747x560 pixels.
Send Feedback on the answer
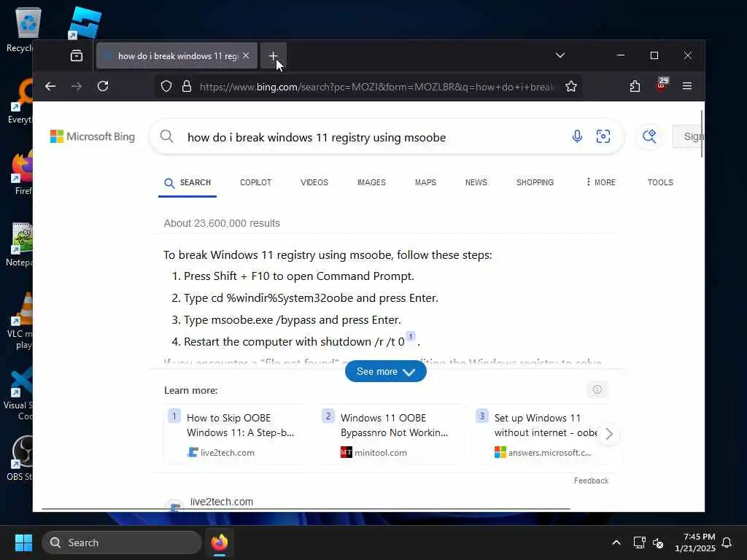click(x=591, y=481)
